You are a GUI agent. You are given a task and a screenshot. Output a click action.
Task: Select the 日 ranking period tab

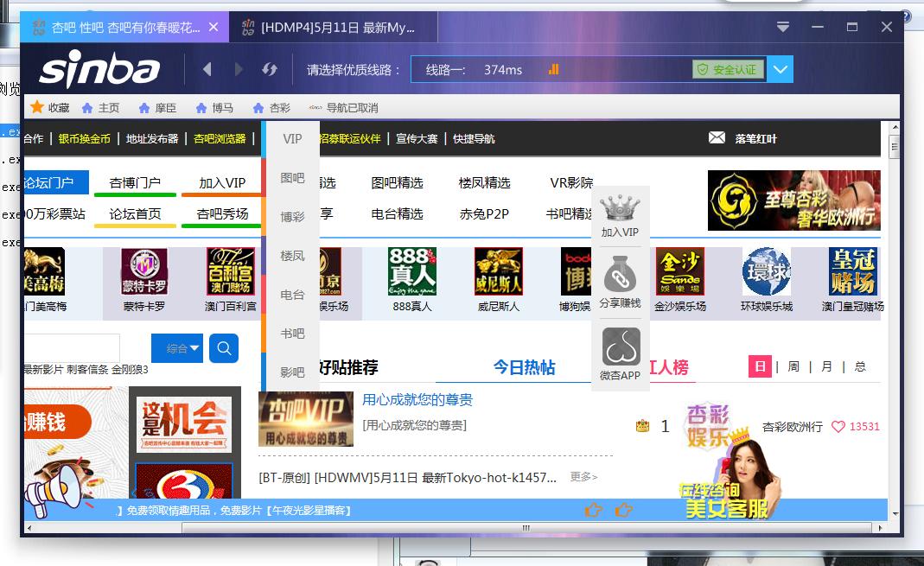click(760, 366)
